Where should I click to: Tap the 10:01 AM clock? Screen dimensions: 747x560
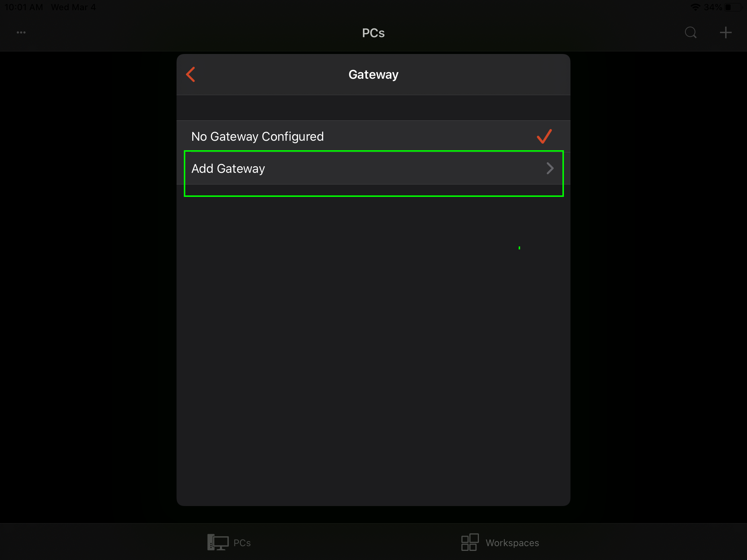24,7
